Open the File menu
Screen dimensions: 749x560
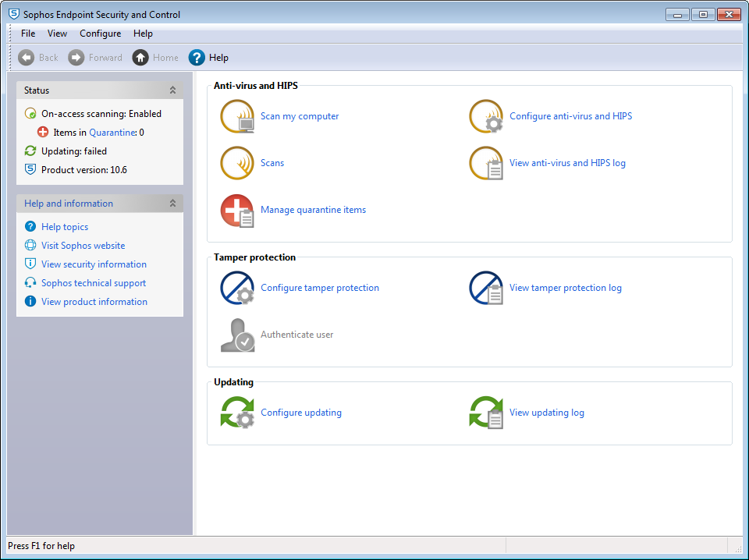pos(28,34)
